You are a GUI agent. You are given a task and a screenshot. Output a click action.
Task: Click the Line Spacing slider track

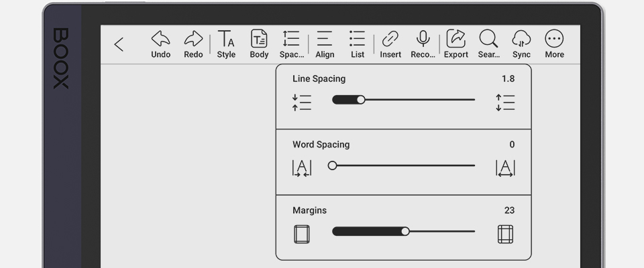tap(403, 100)
